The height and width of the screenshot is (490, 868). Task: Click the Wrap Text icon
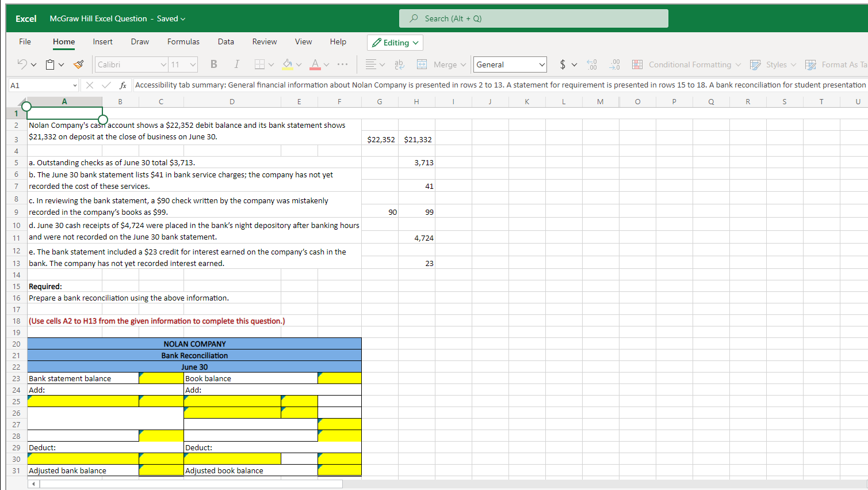click(x=399, y=64)
